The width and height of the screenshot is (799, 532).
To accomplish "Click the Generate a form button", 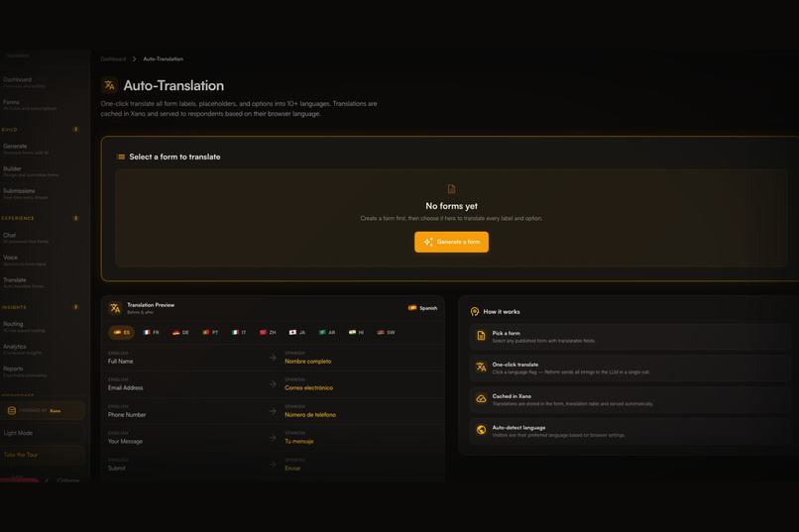I will [451, 242].
